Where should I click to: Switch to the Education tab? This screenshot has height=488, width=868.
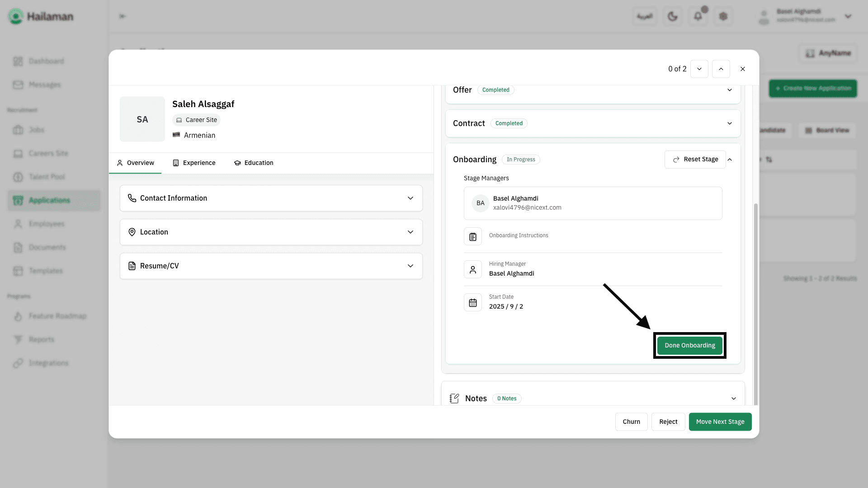tap(254, 163)
